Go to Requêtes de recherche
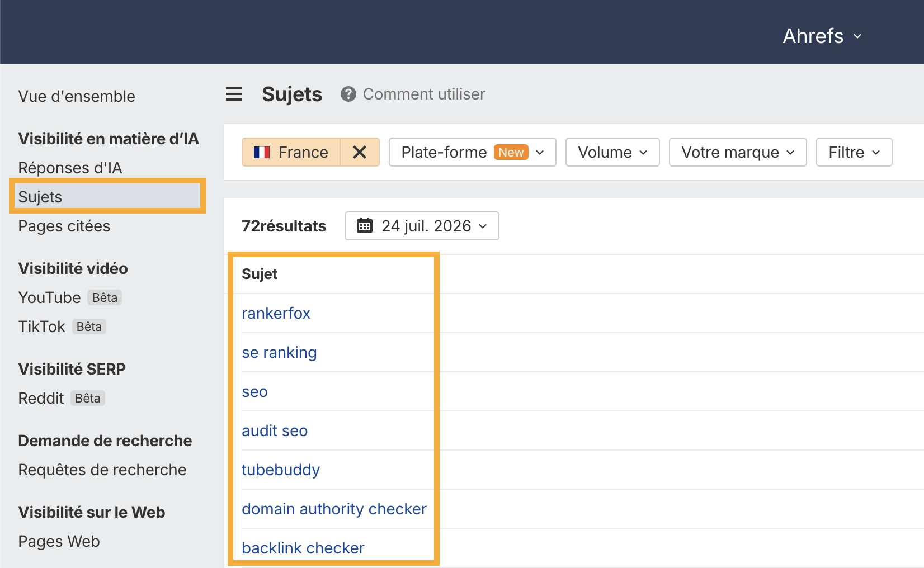Image resolution: width=924 pixels, height=568 pixels. (x=102, y=470)
